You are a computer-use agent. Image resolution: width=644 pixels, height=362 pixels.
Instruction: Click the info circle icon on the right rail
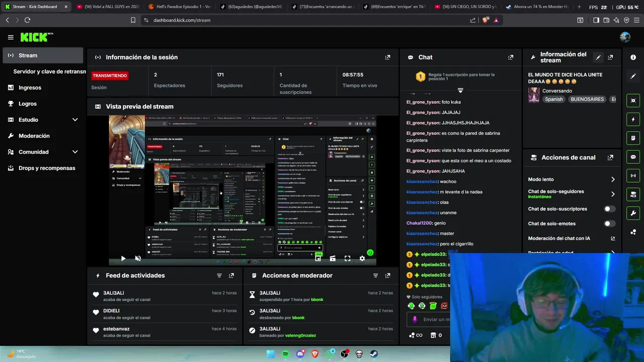(x=633, y=57)
